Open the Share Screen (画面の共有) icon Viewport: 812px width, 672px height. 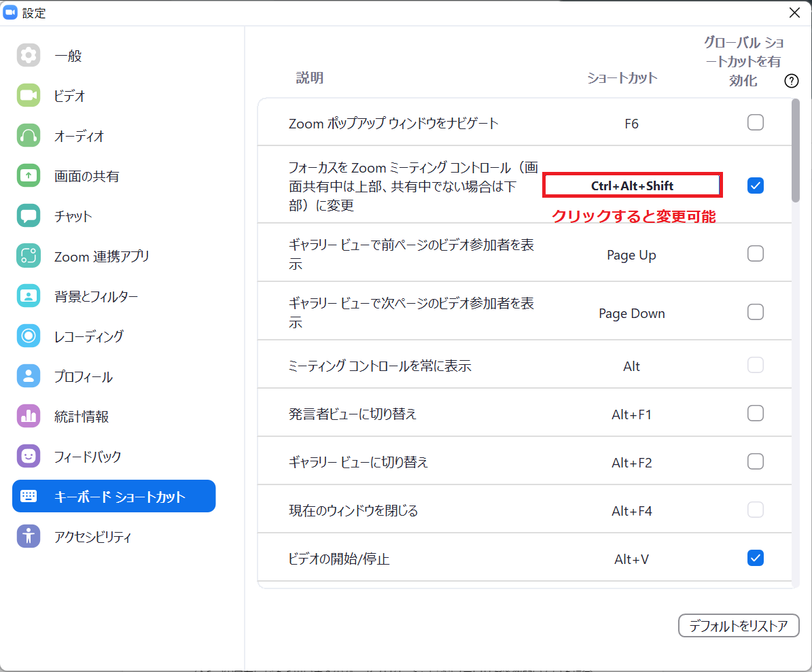tap(29, 176)
